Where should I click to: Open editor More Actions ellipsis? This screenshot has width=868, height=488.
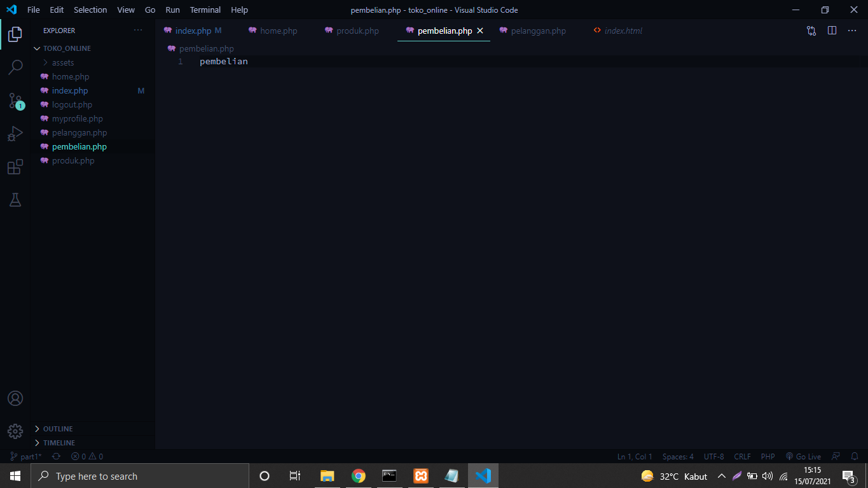point(852,31)
